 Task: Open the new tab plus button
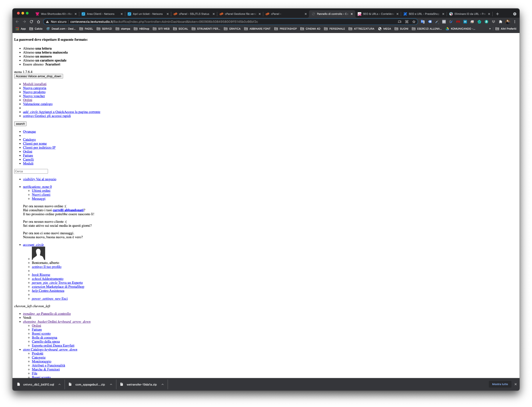pyautogui.click(x=497, y=14)
